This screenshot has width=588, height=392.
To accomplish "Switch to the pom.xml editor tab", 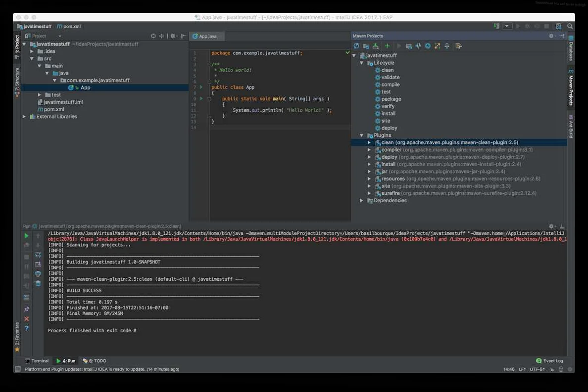I will coord(68,26).
